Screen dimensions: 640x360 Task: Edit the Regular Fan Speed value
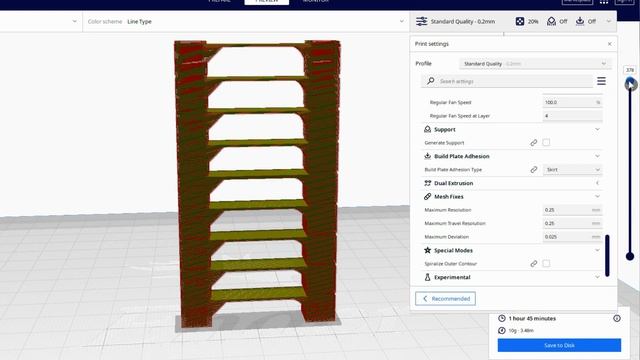point(572,102)
